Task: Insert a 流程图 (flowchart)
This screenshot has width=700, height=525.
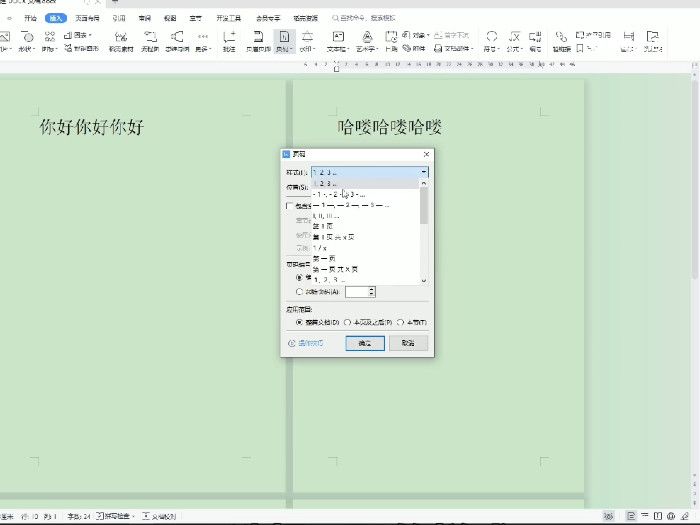Action: (150, 41)
